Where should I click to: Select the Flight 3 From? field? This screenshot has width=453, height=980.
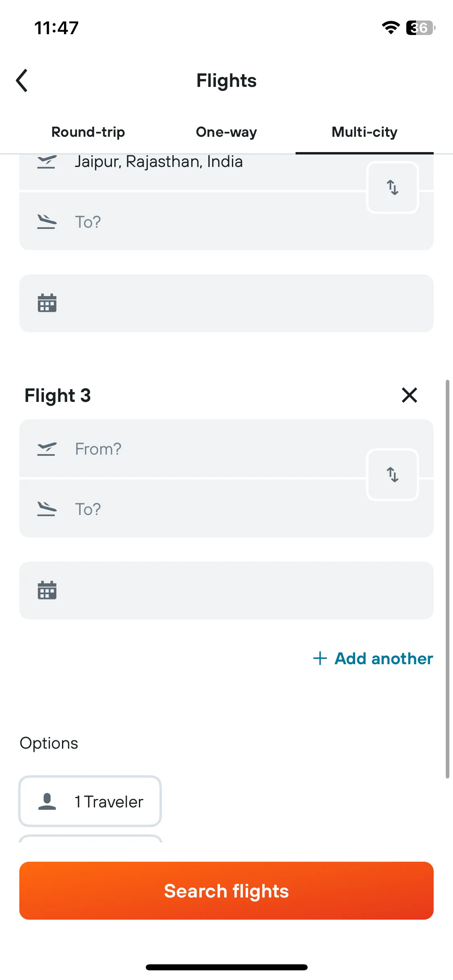pos(193,449)
